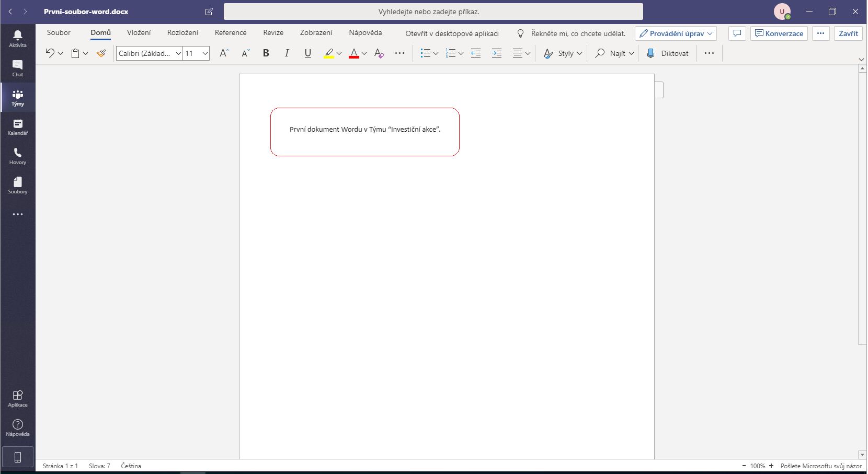Zoom out with the minus button
Image resolution: width=868 pixels, height=474 pixels.
[x=744, y=466]
